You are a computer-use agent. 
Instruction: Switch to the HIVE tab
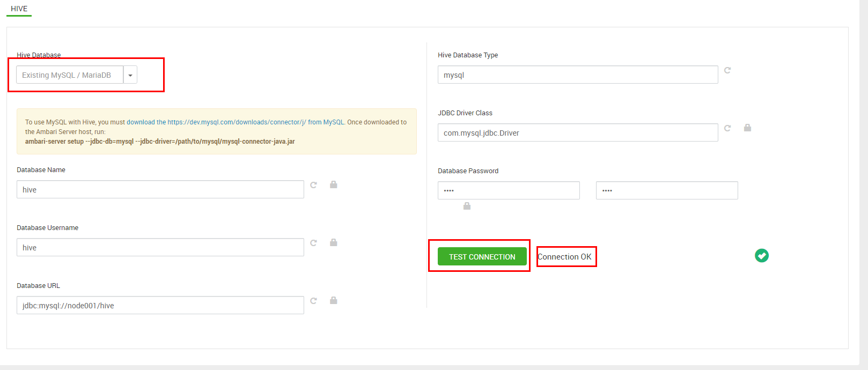pyautogui.click(x=19, y=9)
